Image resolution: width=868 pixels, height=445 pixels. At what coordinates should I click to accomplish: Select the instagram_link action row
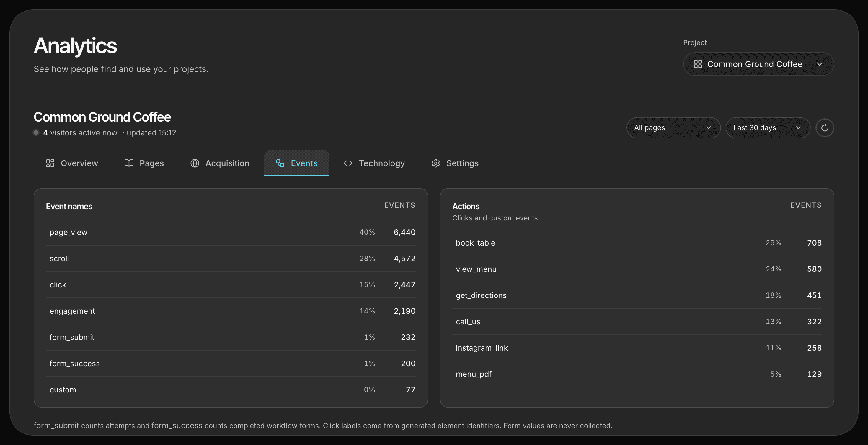(637, 348)
